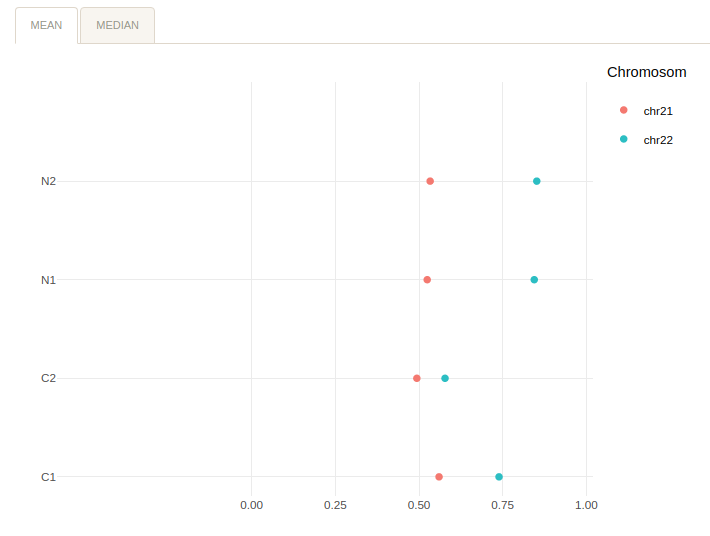Toggle chr22 series in the legend
The width and height of the screenshot is (710, 536).
coord(624,139)
